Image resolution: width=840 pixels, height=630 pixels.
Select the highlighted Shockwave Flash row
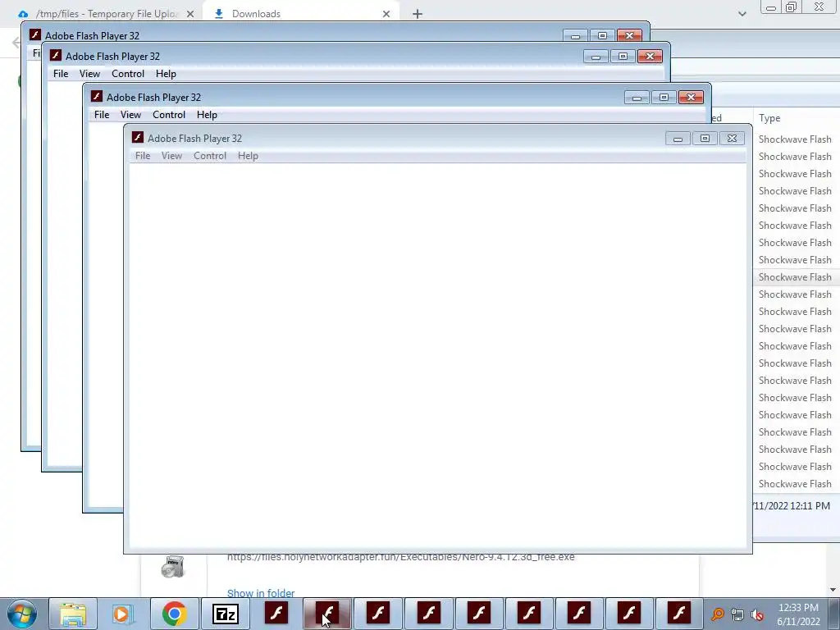point(795,277)
